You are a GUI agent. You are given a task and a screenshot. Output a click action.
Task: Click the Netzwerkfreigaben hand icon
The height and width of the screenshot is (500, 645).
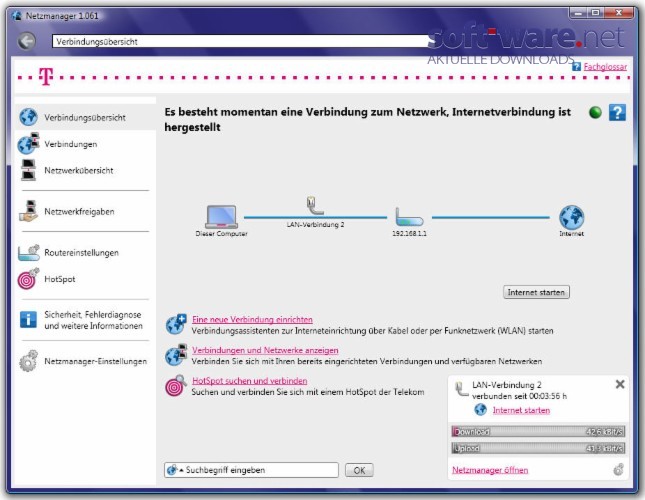(28, 211)
